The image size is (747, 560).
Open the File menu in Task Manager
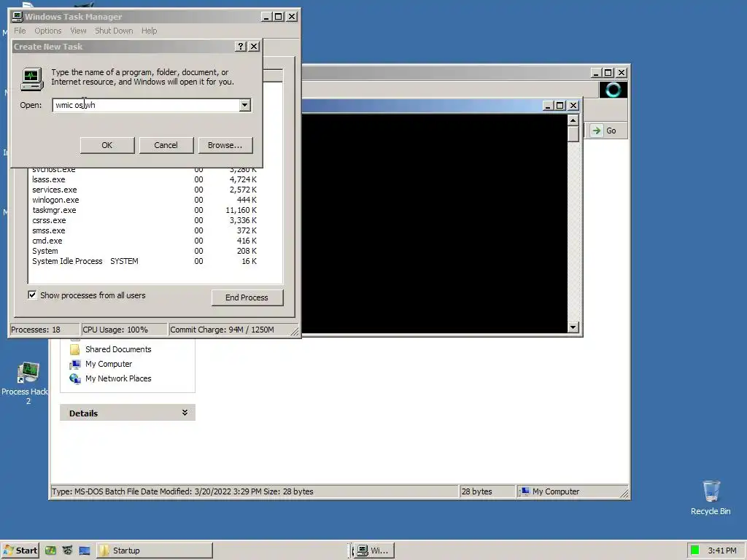point(20,31)
